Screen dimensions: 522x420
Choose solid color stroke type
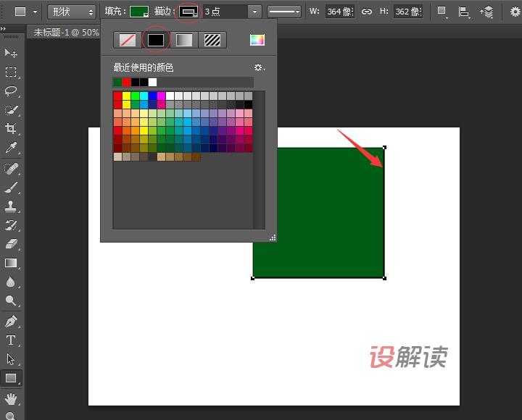(156, 40)
